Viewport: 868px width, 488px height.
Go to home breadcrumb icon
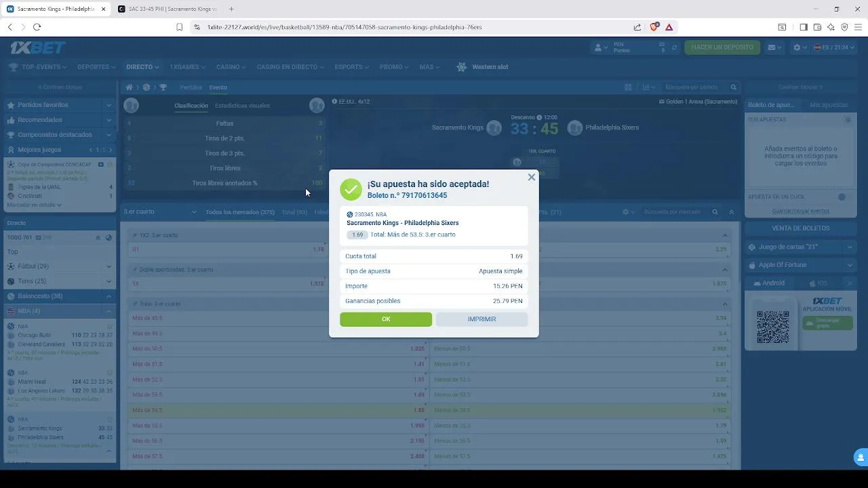point(129,87)
